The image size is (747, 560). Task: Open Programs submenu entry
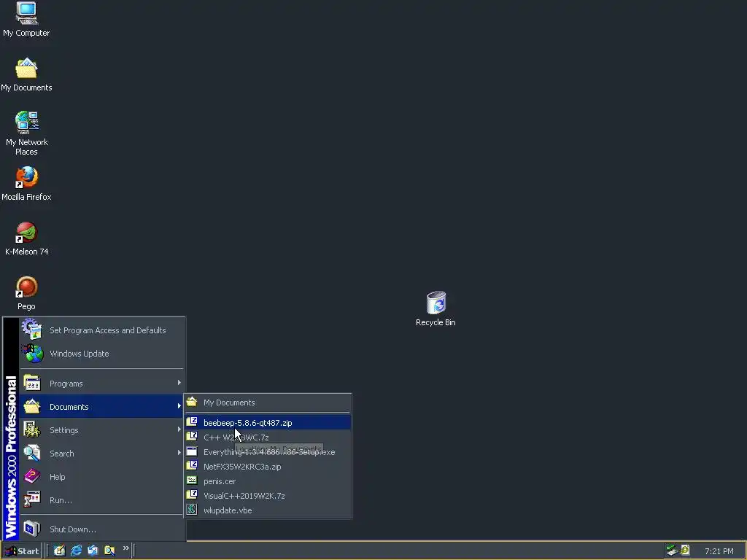pyautogui.click(x=101, y=384)
